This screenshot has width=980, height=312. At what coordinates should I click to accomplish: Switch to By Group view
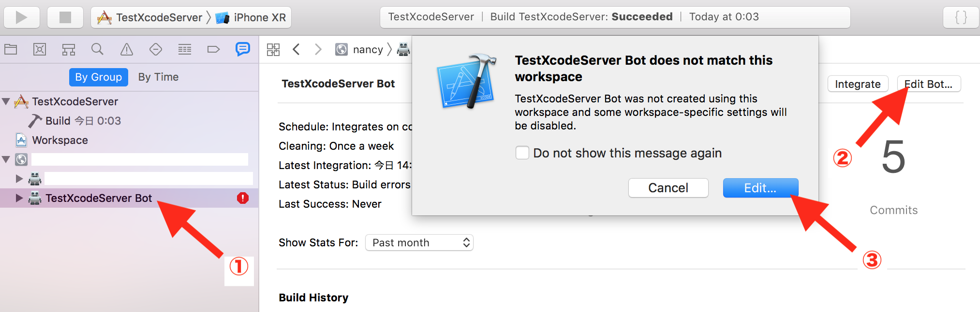pyautogui.click(x=99, y=77)
